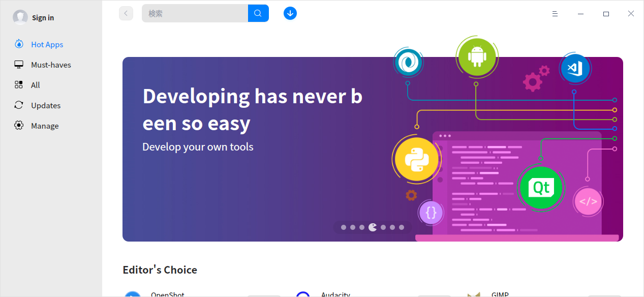Open the downloads manager arrow icon
This screenshot has width=644, height=297.
click(290, 13)
